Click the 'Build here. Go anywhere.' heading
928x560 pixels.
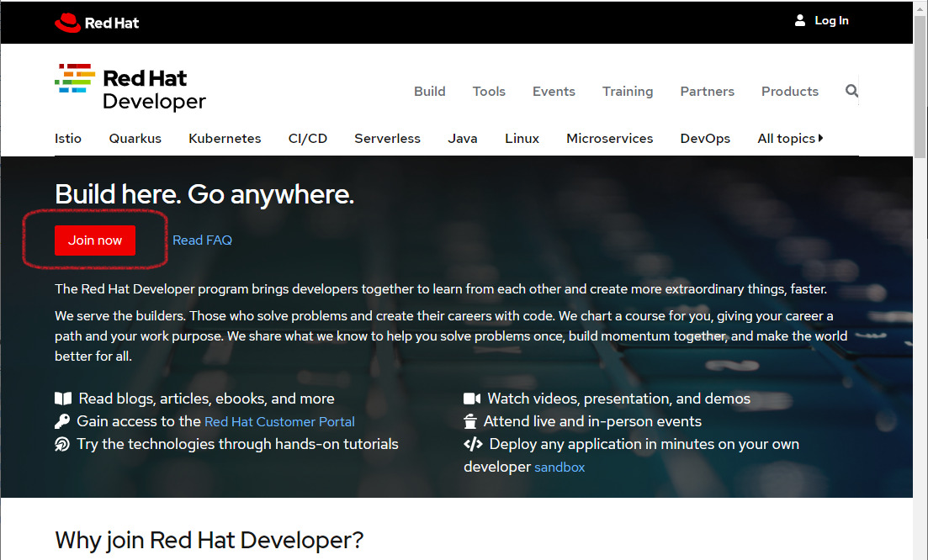(204, 194)
